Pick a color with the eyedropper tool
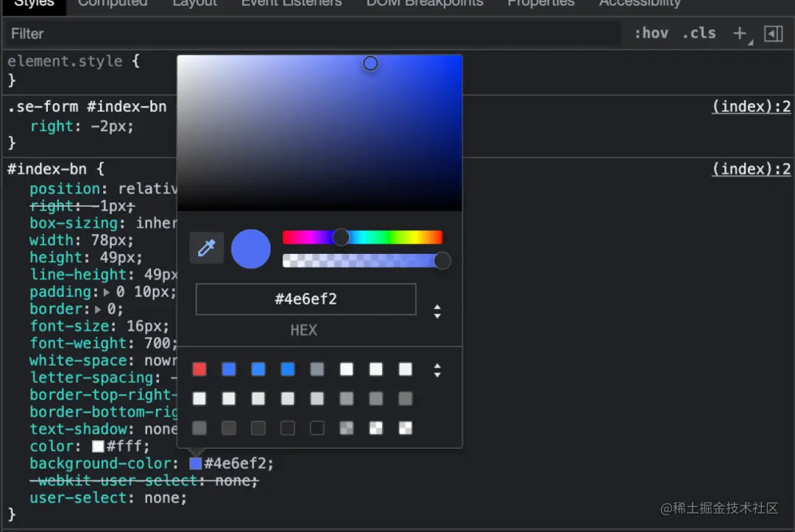This screenshot has width=795, height=532. pos(206,248)
